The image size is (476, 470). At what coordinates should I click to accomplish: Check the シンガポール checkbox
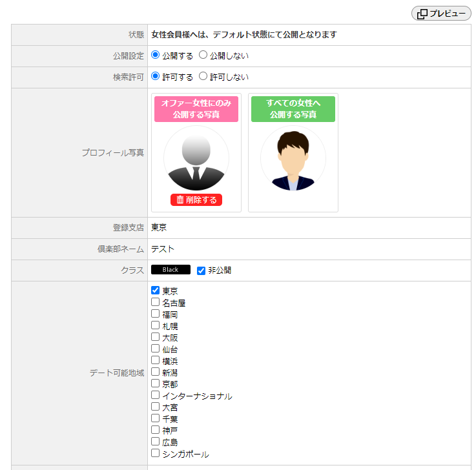pyautogui.click(x=155, y=453)
